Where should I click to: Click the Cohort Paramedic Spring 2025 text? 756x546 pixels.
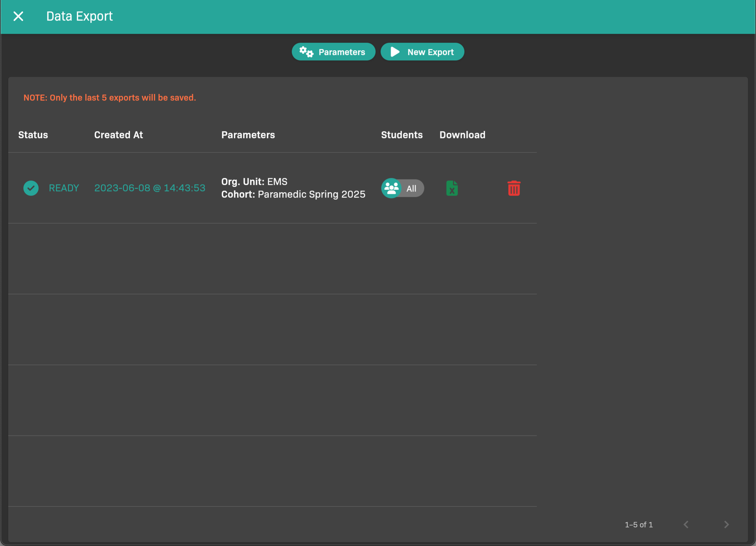point(293,195)
